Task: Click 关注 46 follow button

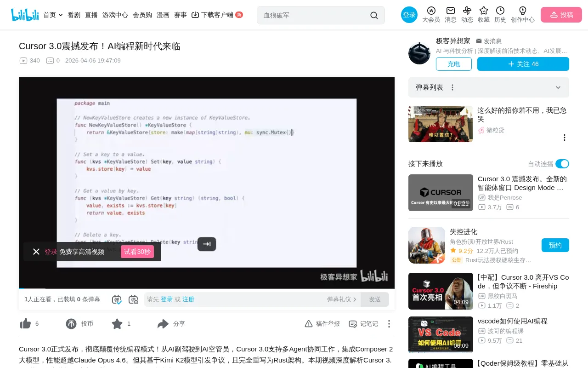Action: [523, 64]
